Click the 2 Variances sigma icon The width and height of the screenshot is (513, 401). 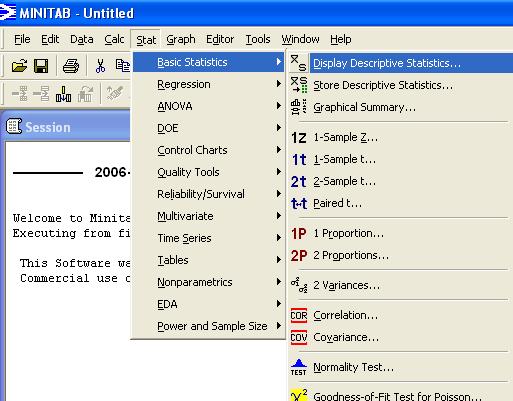tap(299, 285)
